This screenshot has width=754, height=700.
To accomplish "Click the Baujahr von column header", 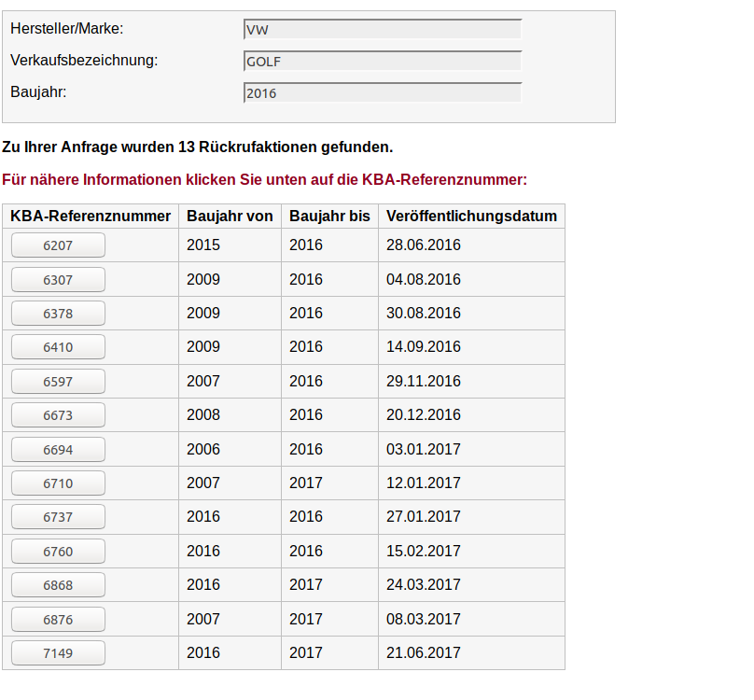I will 230,216.
